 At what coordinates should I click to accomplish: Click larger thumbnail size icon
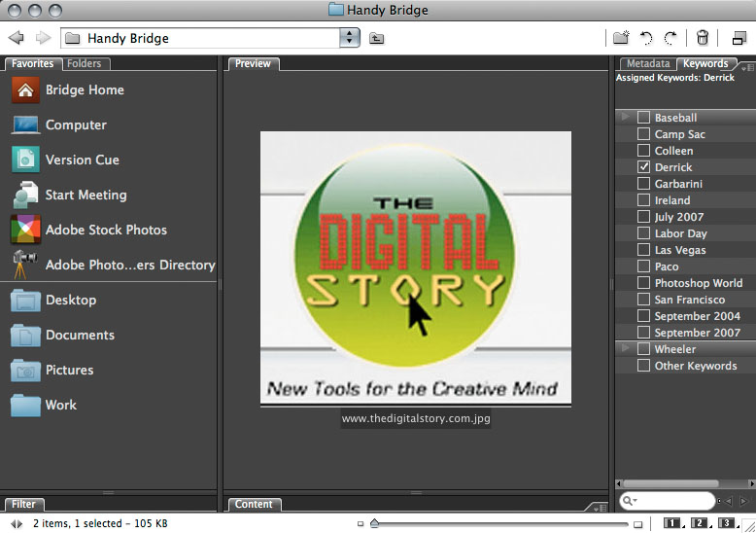coord(637,524)
